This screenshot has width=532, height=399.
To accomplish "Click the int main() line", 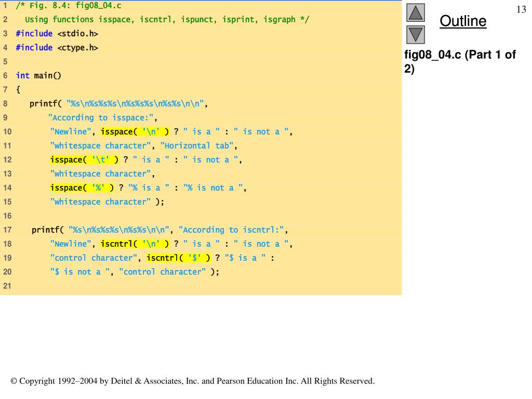I will [x=38, y=75].
